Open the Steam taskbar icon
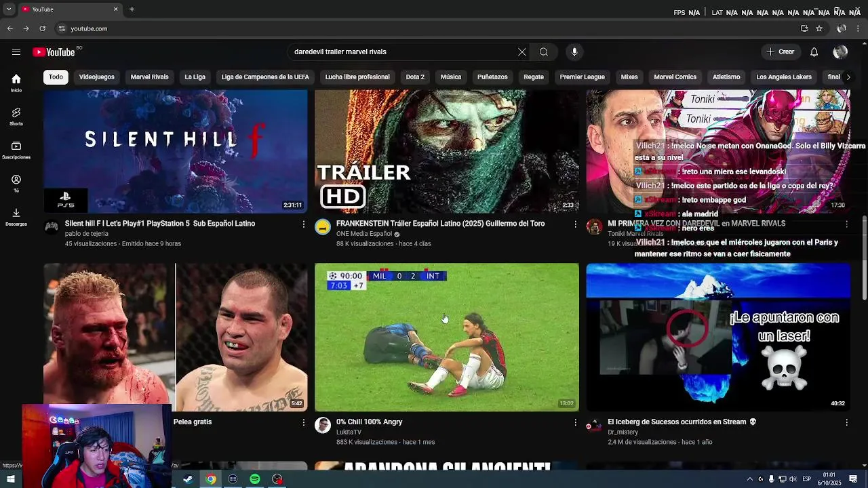The image size is (868, 488). [188, 479]
